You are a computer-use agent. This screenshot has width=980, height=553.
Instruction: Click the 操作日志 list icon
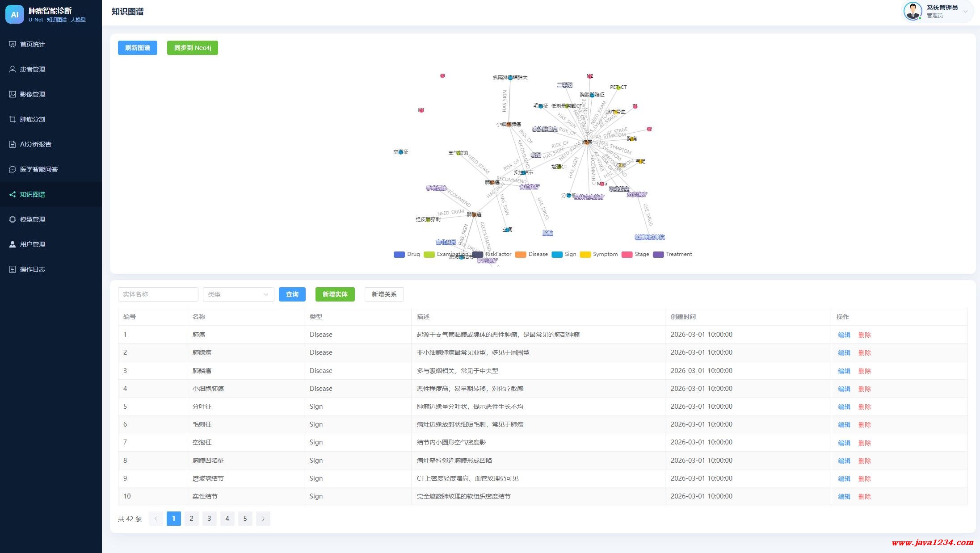tap(13, 269)
